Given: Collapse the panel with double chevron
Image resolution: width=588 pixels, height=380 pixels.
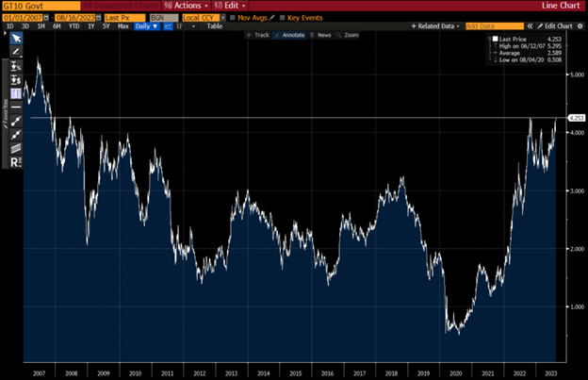Looking at the screenshot, I should click(530, 25).
